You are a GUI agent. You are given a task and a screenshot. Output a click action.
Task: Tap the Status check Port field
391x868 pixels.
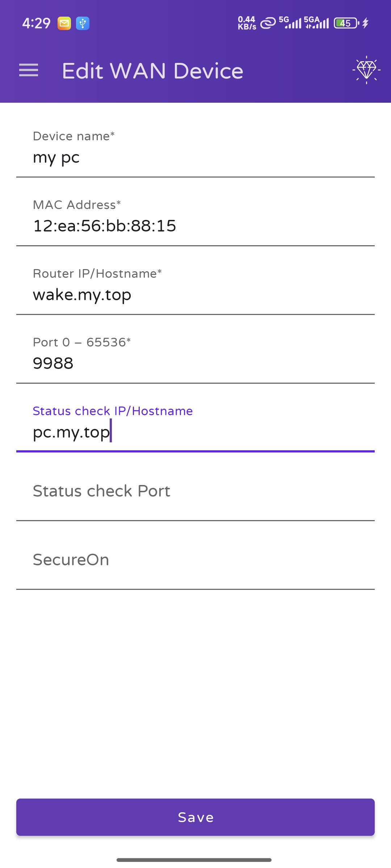[x=195, y=491]
